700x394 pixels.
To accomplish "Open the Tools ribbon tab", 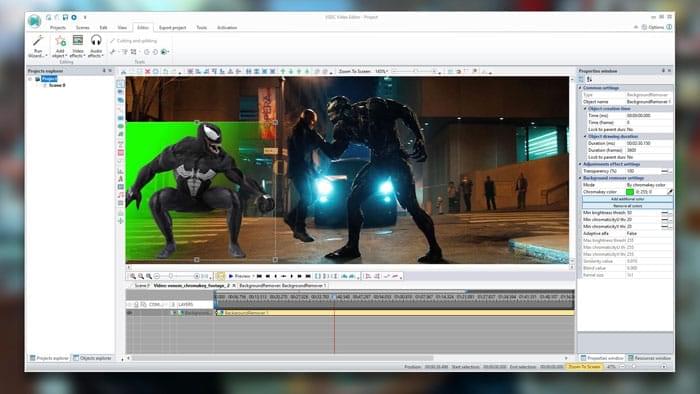I will (201, 28).
